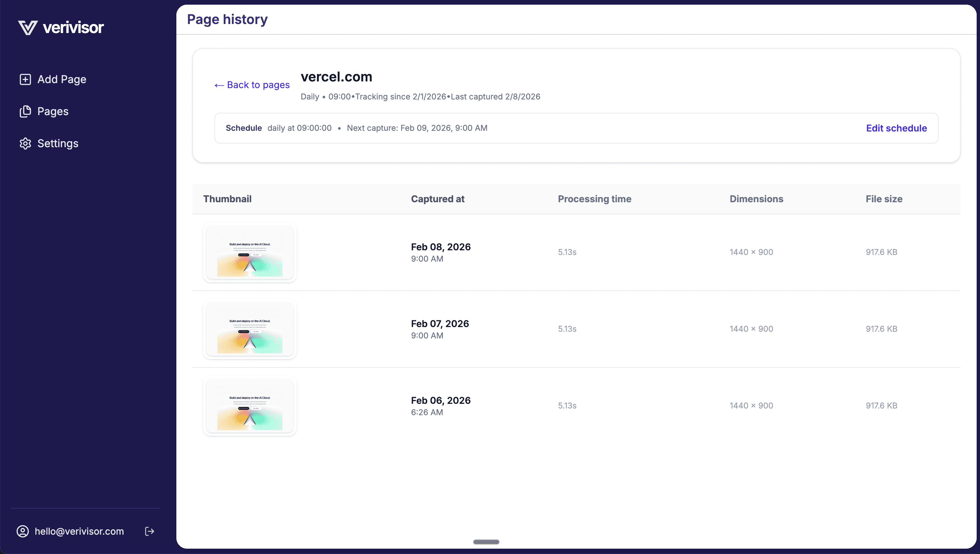The image size is (980, 554).
Task: Open the Feb 08, 2026 capture thumbnail
Action: point(250,252)
